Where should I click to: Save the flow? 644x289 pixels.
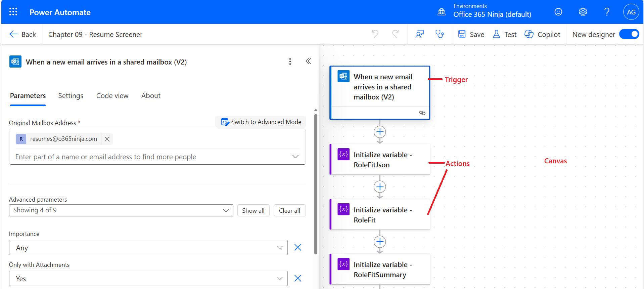tap(471, 34)
